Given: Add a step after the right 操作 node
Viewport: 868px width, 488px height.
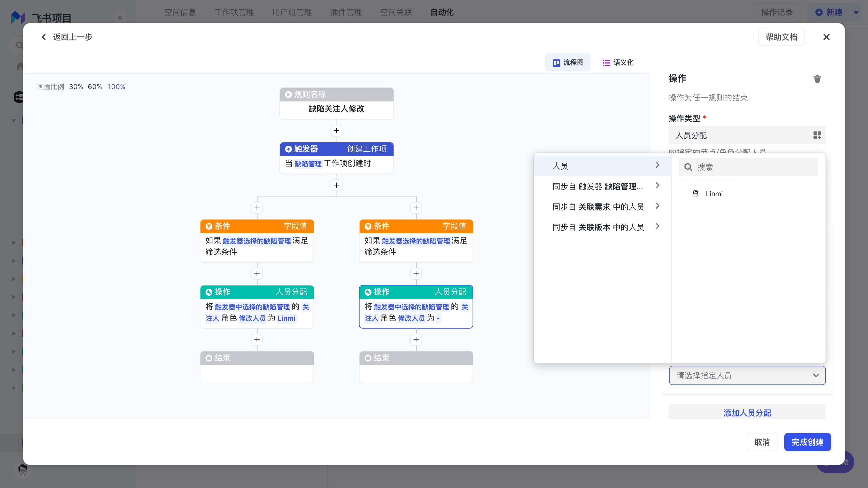Looking at the screenshot, I should 416,340.
